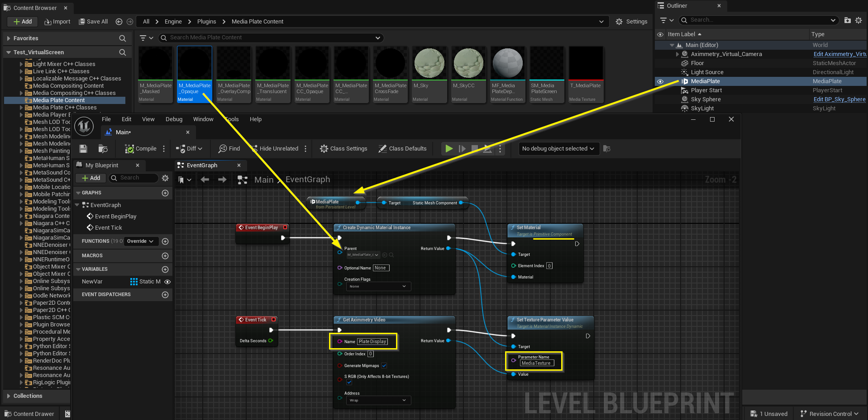Collapse the EventGraph tree entry
The height and width of the screenshot is (420, 868).
[x=77, y=205]
